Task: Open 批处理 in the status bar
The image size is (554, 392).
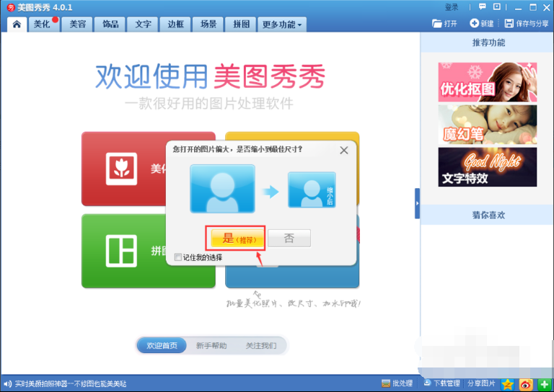Action: pos(397,383)
